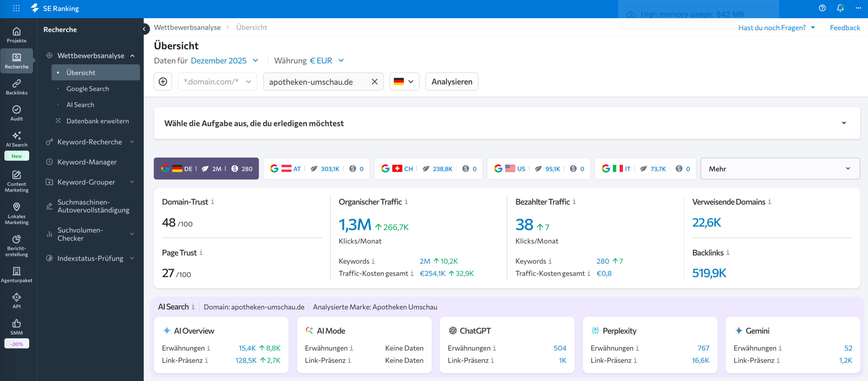868x381 pixels.
Task: Open the Recherche section in the sidebar
Action: coord(17,60)
